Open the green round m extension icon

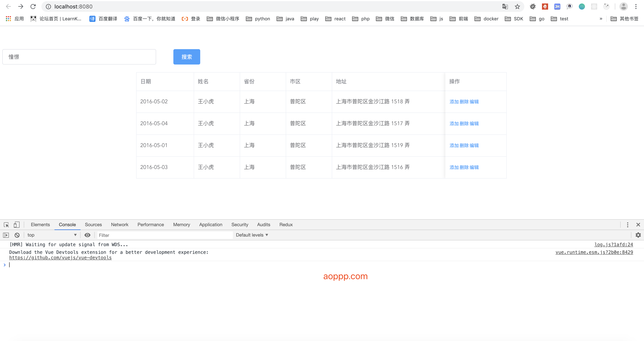tap(582, 7)
